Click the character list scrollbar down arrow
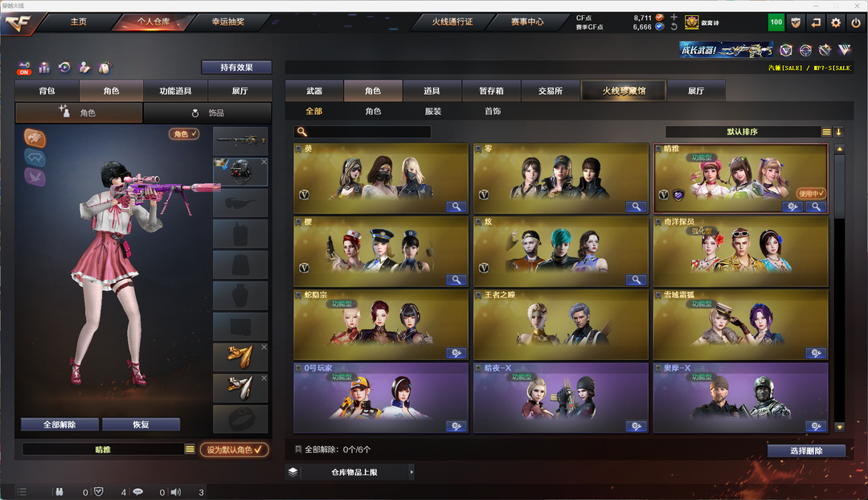Image resolution: width=868 pixels, height=500 pixels. point(840,427)
